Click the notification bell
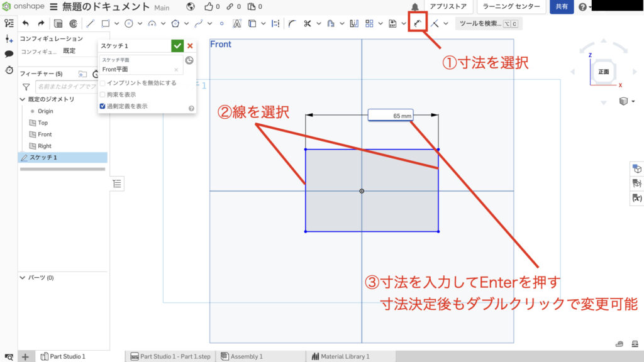Viewport: 644px width, 362px height. (x=415, y=7)
